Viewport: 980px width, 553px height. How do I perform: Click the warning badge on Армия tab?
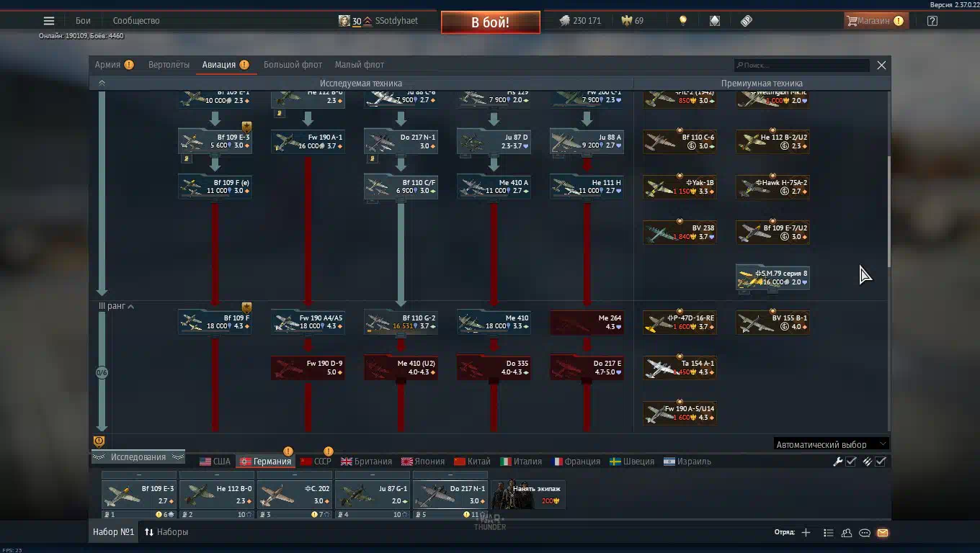pos(129,65)
